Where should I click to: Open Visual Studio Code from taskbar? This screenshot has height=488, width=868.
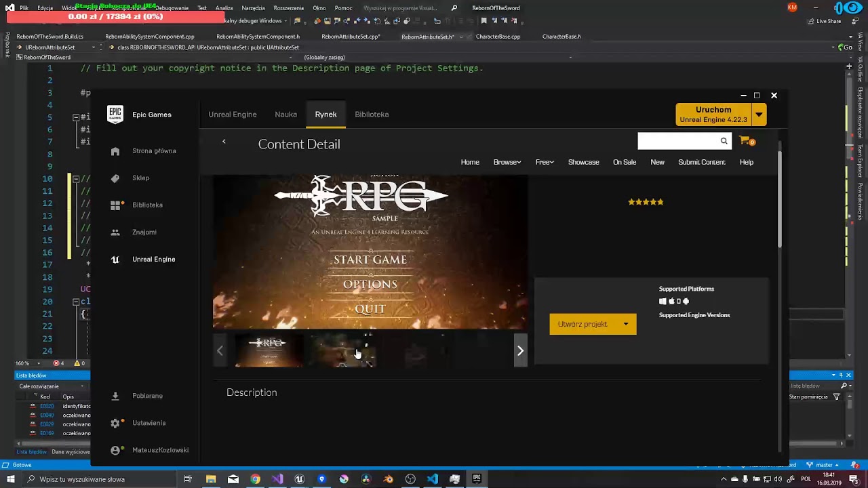click(433, 479)
